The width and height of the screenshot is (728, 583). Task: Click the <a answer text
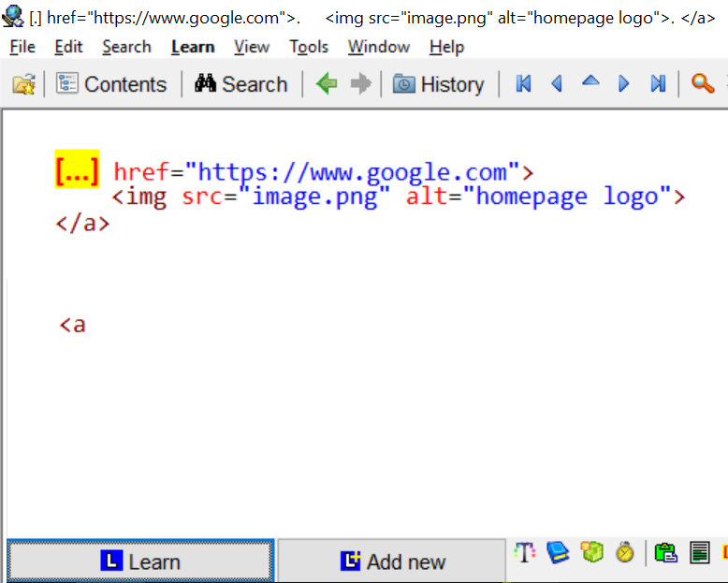pyautogui.click(x=72, y=325)
